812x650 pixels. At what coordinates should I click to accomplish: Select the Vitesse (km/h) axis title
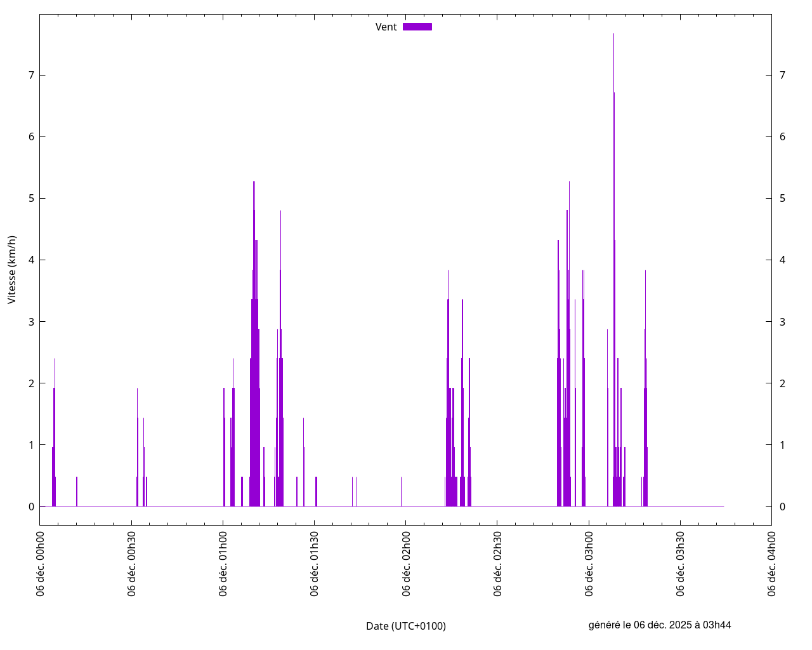12,270
